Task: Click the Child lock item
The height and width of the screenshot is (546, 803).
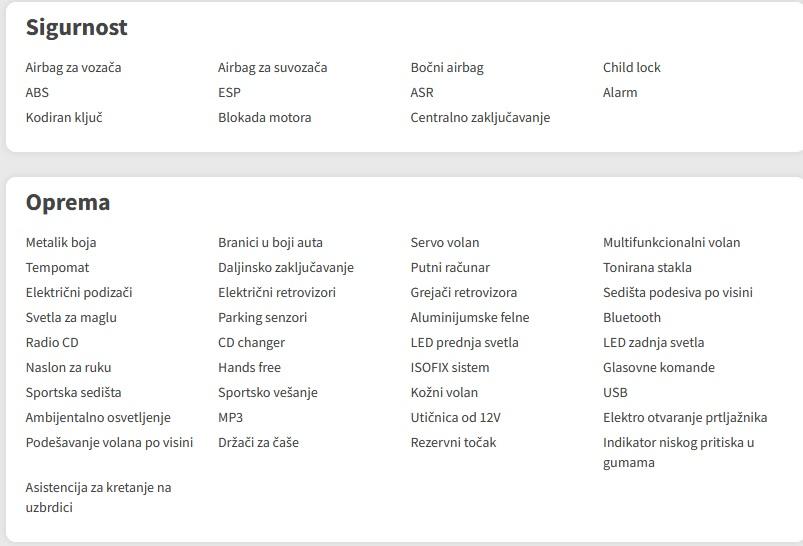Action: 631,68
